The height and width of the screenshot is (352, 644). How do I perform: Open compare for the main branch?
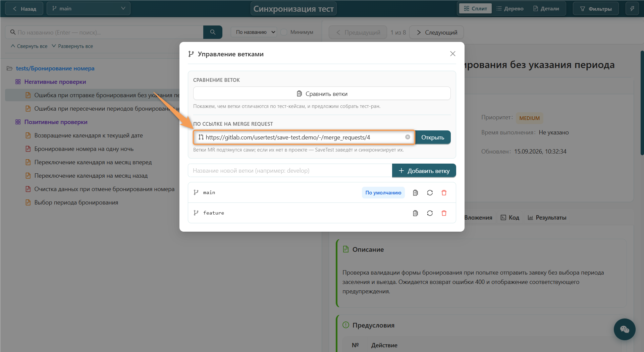click(415, 193)
